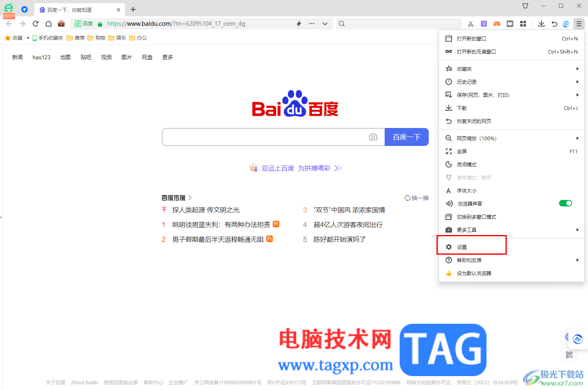Viewport: 588px width, 390px height.
Task: Click the camera image-search icon
Action: [x=373, y=137]
